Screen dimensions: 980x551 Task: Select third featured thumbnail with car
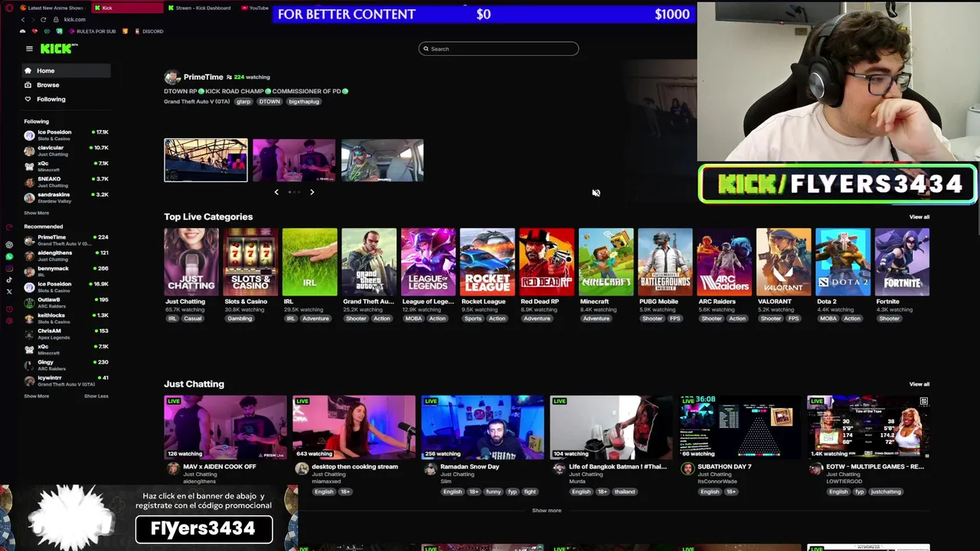tap(383, 160)
